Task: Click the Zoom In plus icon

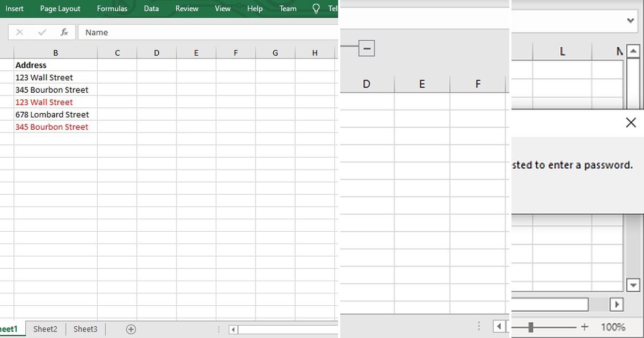Action: (x=585, y=327)
